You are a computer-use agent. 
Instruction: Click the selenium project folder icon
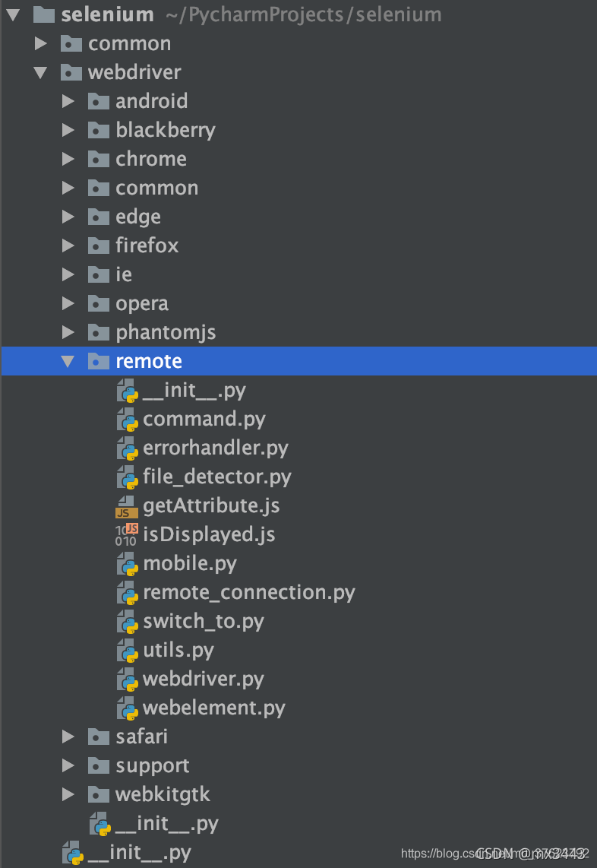44,14
